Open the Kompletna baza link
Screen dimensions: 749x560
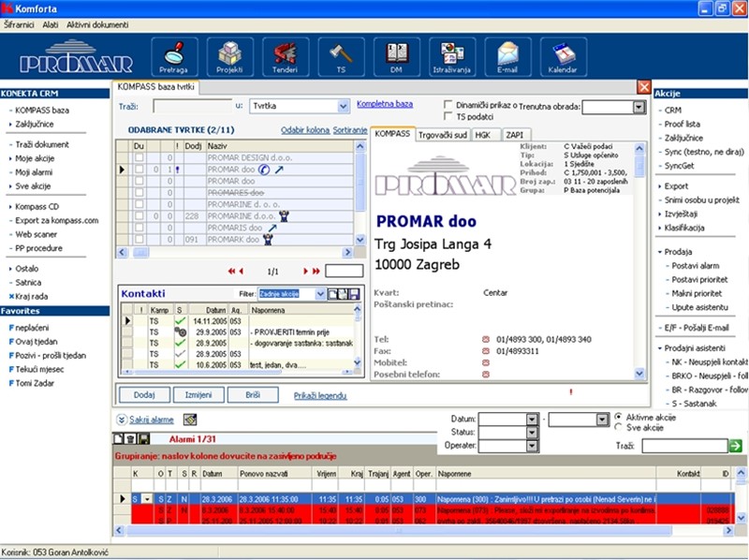(385, 104)
